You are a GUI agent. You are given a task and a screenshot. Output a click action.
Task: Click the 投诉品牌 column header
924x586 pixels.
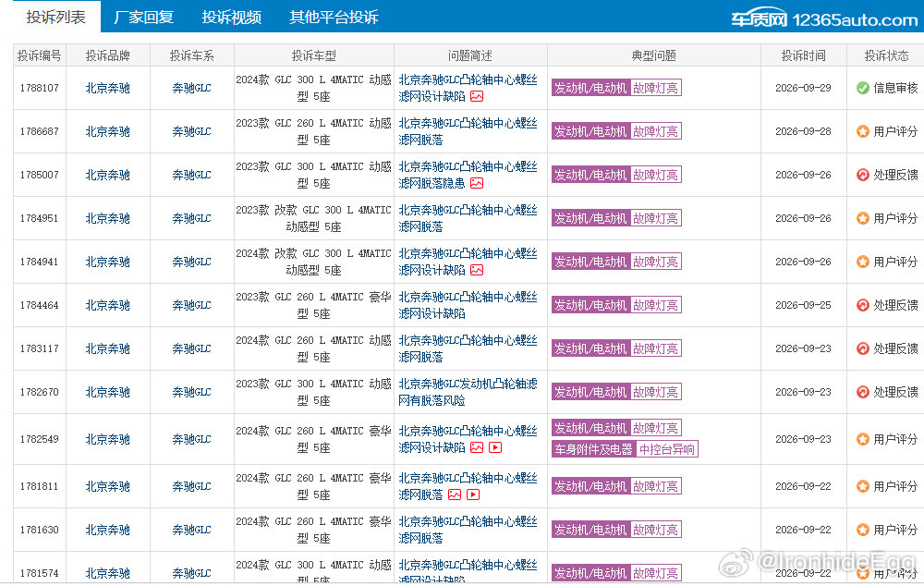[x=108, y=55]
